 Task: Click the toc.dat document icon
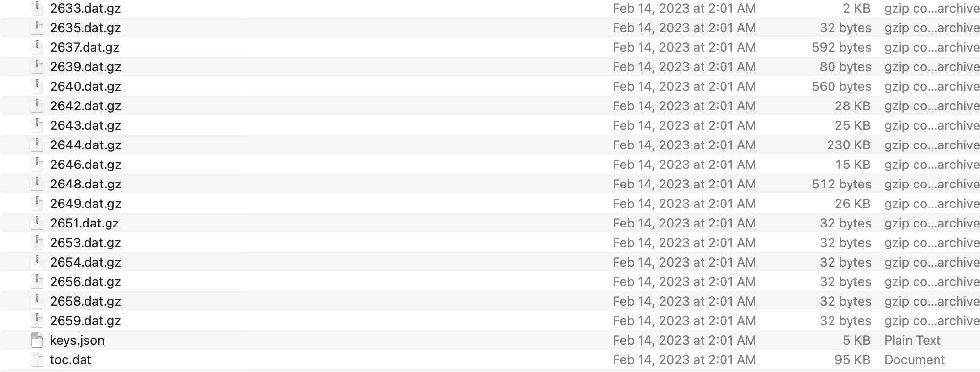(x=37, y=360)
